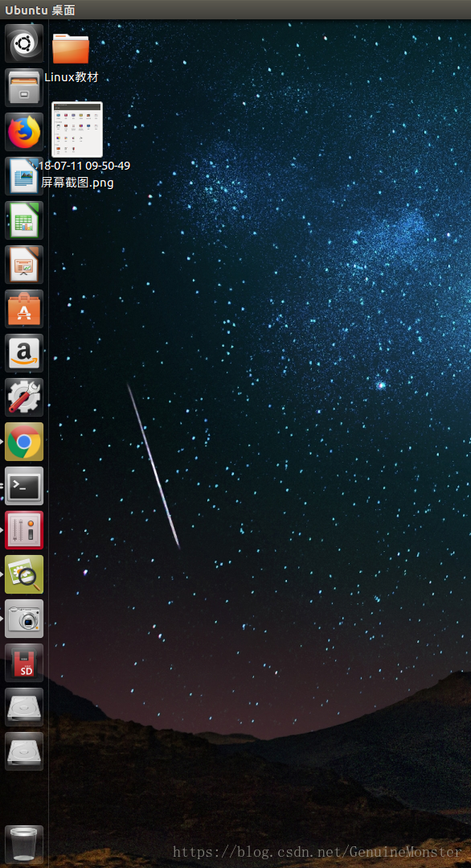Launch Google Chrome browser
The height and width of the screenshot is (868, 471).
24,441
